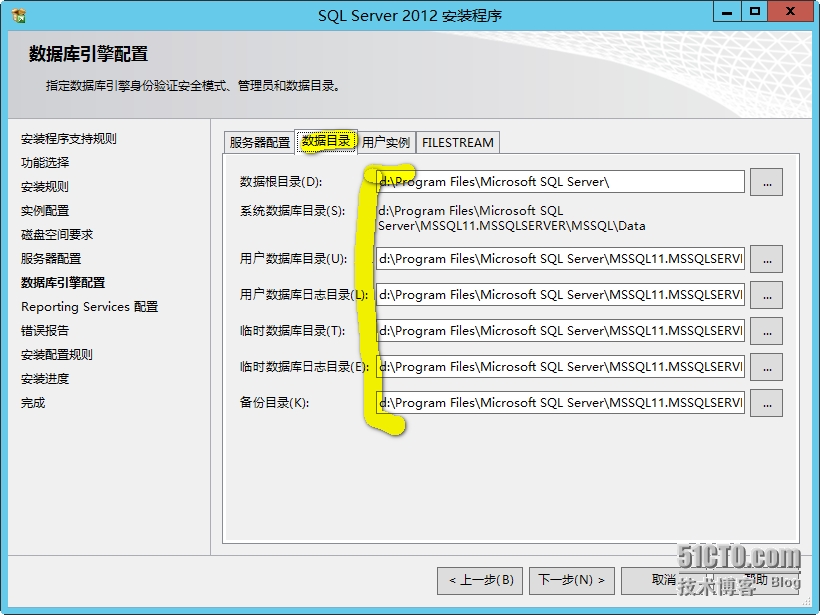Go back with 上一步(B) button
The height and width of the screenshot is (615, 820).
click(480, 580)
